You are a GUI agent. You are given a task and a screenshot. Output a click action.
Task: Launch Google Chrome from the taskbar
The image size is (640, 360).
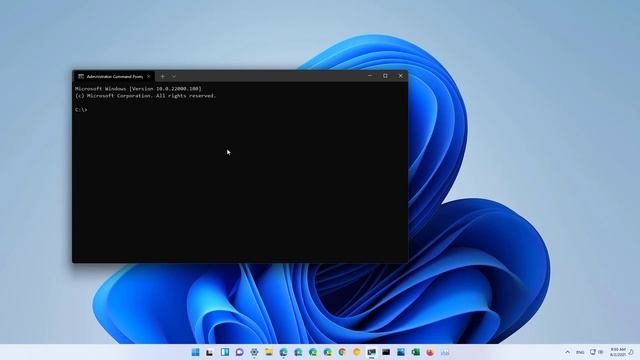342,352
